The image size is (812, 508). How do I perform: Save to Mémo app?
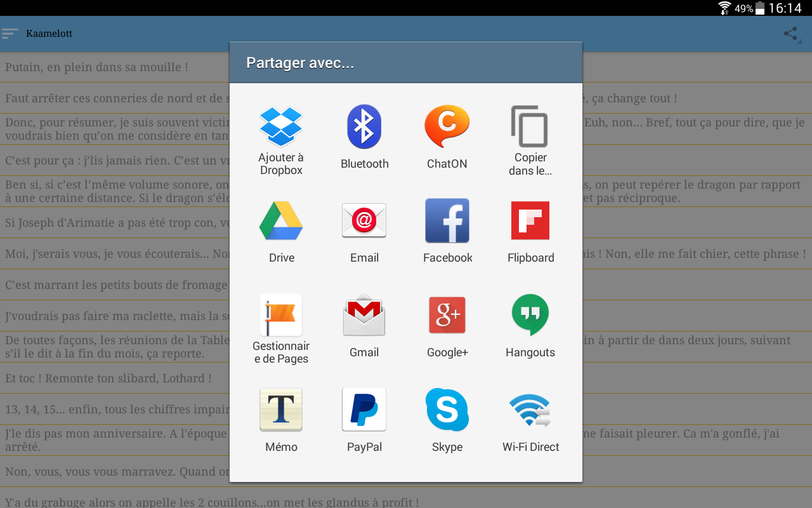(281, 420)
